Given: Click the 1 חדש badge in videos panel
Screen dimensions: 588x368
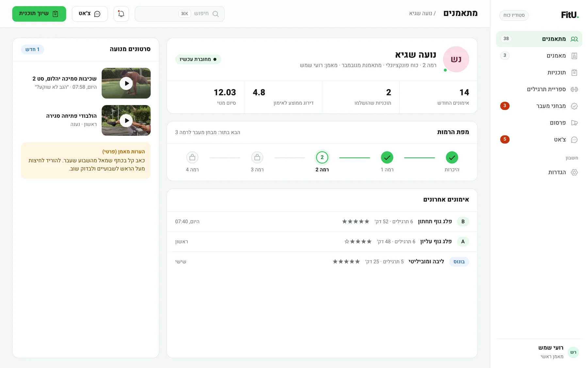Looking at the screenshot, I should click(x=32, y=49).
